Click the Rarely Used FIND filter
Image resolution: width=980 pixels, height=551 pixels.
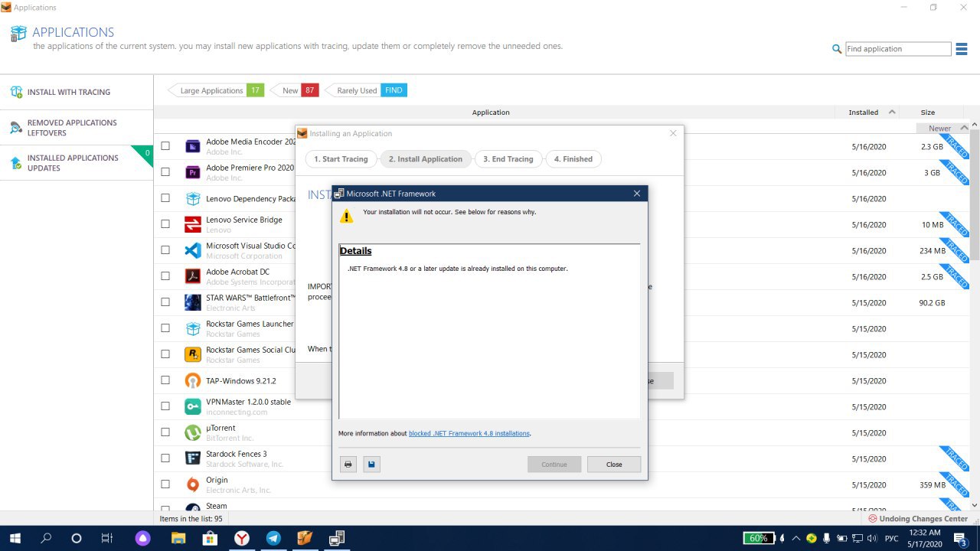(366, 90)
